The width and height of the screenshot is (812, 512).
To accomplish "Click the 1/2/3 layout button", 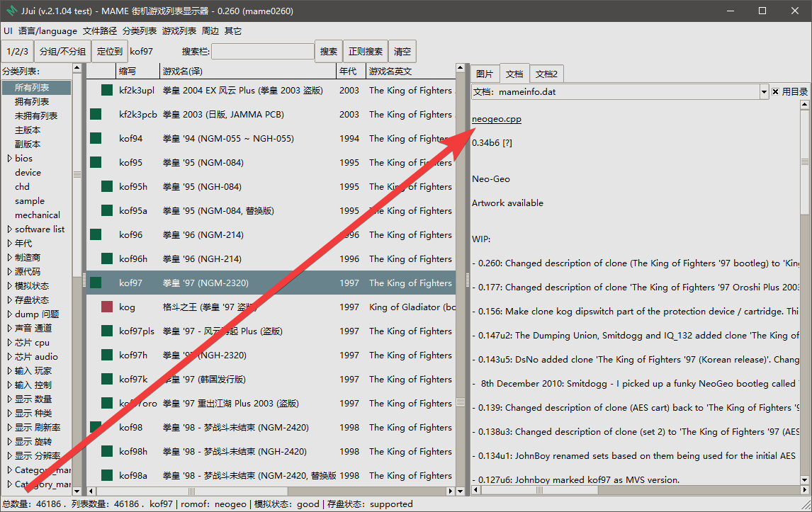I will point(18,51).
